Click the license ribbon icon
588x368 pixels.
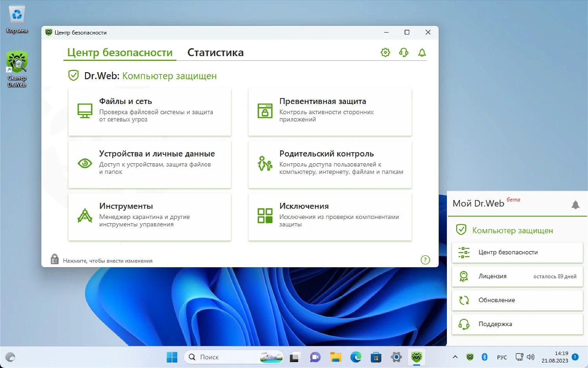click(x=464, y=277)
